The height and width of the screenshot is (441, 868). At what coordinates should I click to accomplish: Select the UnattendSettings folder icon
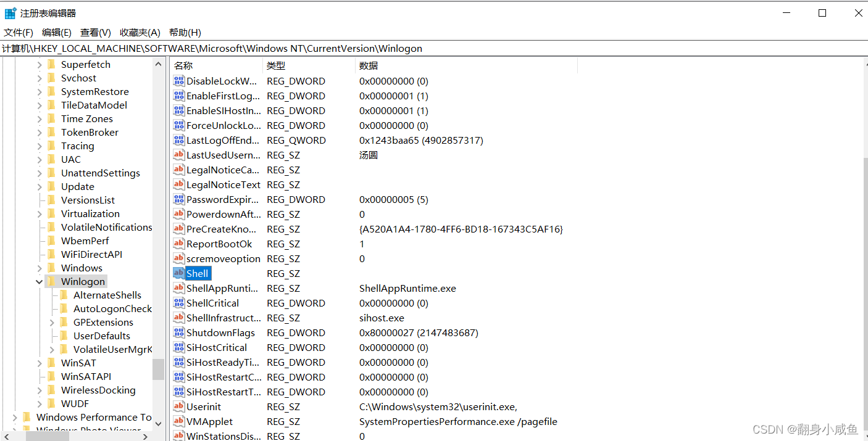pos(52,173)
